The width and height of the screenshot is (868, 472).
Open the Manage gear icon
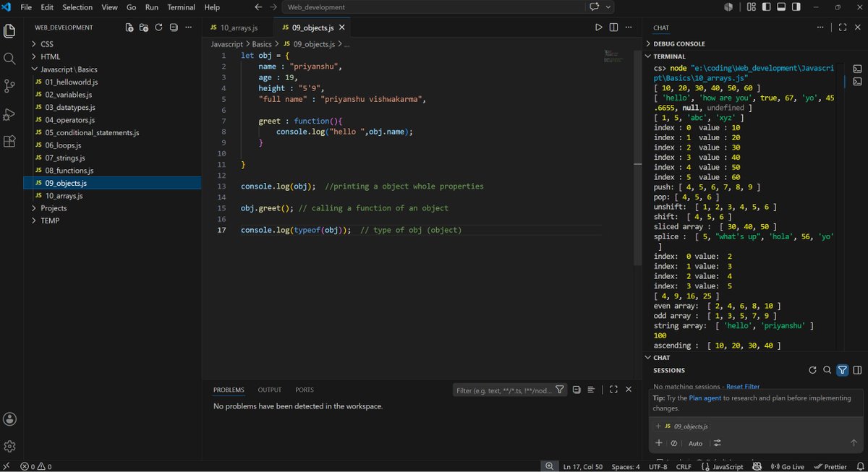pyautogui.click(x=9, y=446)
